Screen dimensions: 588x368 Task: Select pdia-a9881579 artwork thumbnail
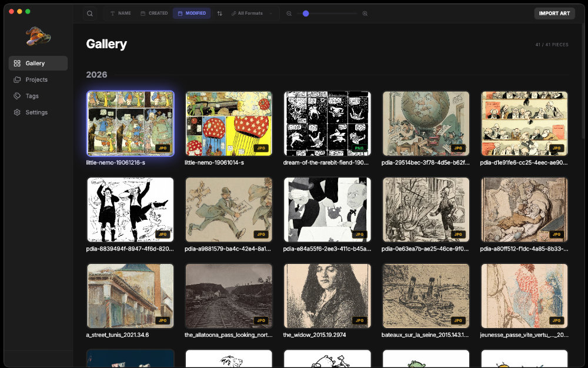[x=229, y=209]
